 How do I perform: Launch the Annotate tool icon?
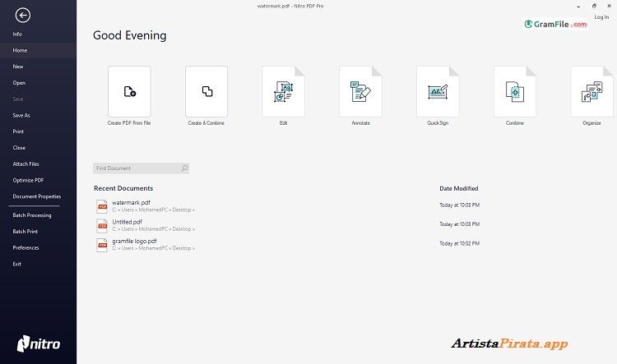[x=360, y=91]
